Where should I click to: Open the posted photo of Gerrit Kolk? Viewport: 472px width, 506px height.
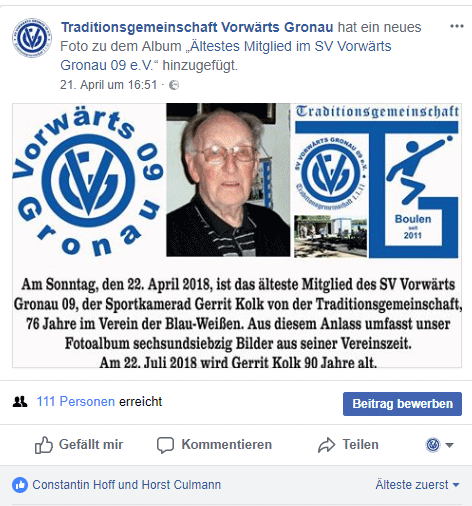(x=237, y=235)
